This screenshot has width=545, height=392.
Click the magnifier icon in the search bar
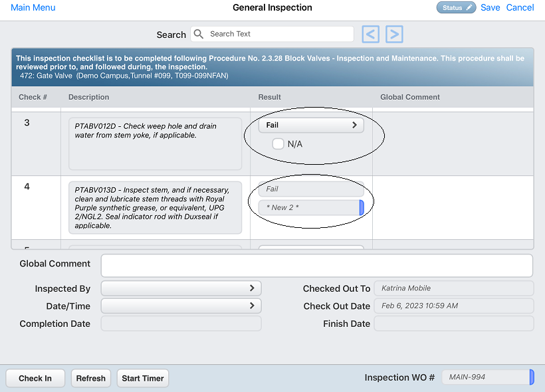pyautogui.click(x=197, y=34)
